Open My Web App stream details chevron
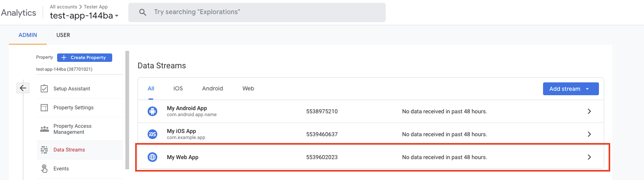The image size is (644, 180). pyautogui.click(x=589, y=157)
